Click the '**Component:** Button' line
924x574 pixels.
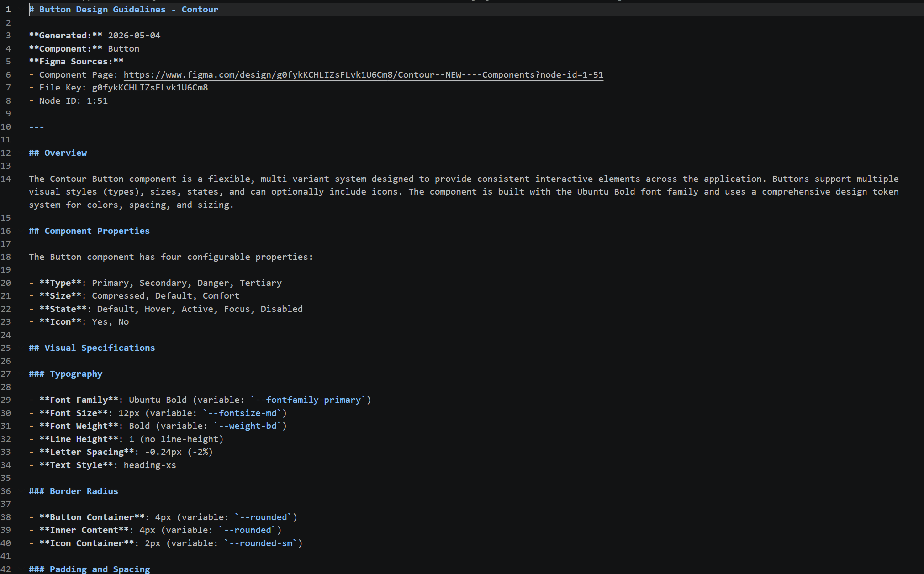(84, 49)
